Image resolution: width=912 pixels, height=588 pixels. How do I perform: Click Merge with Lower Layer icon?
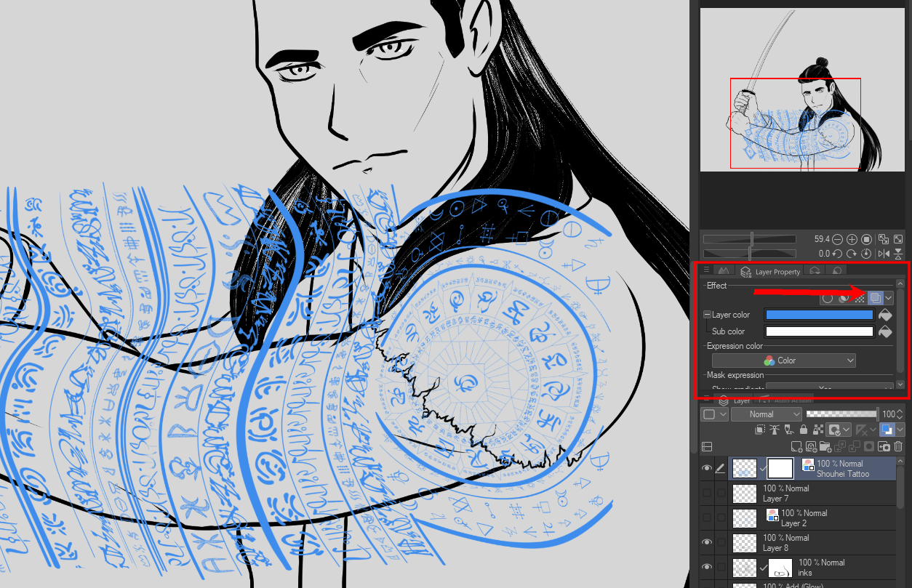click(855, 446)
